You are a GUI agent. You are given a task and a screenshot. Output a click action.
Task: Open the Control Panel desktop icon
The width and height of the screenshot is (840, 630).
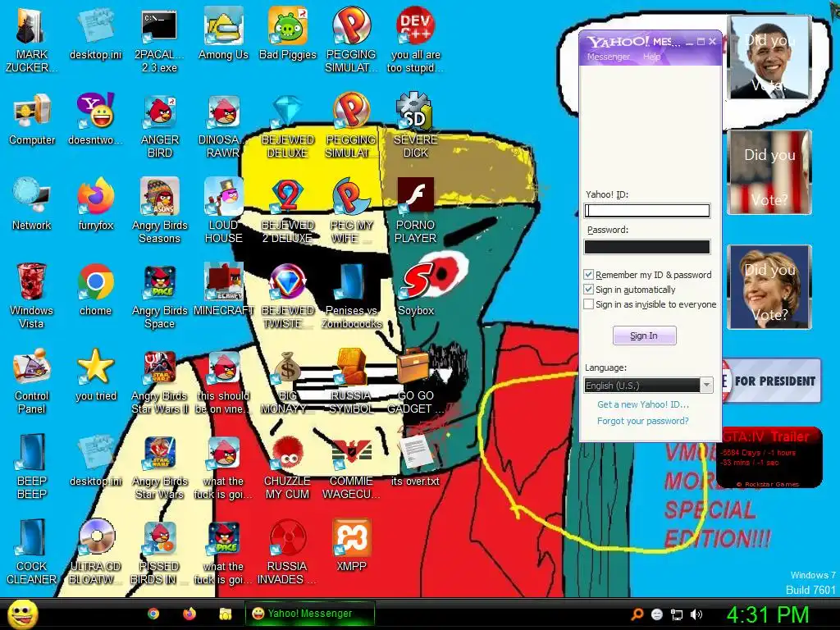pos(32,381)
